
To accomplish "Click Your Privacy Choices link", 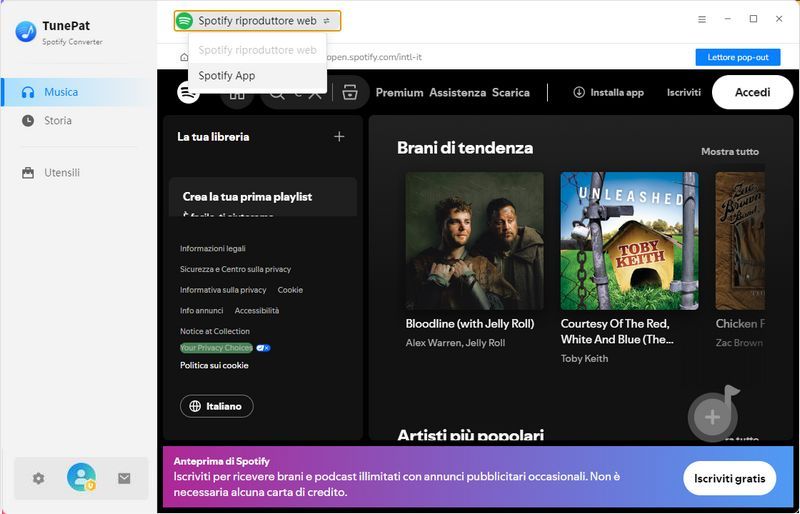I will click(216, 348).
